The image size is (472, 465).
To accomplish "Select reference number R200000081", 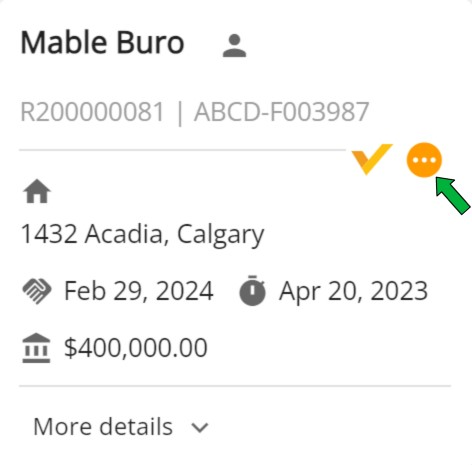I will [92, 112].
